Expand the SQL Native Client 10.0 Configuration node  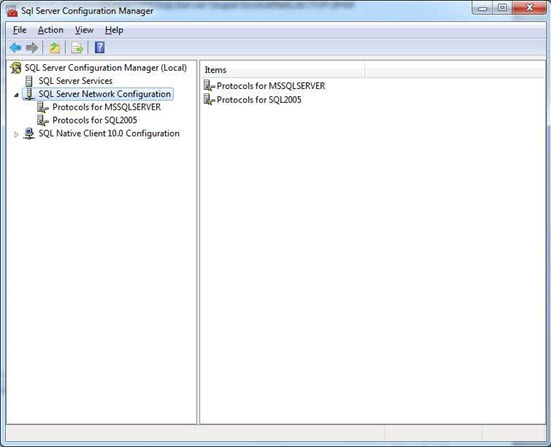(x=16, y=134)
